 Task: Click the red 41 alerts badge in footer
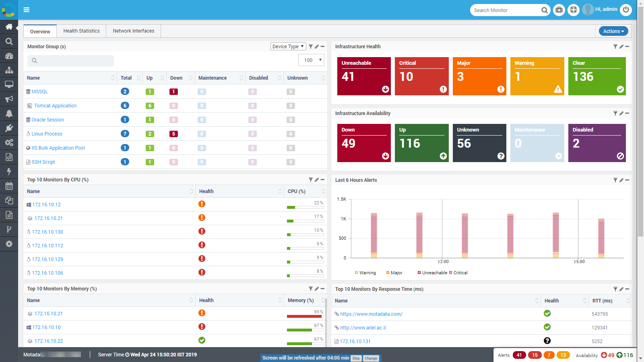(x=519, y=355)
